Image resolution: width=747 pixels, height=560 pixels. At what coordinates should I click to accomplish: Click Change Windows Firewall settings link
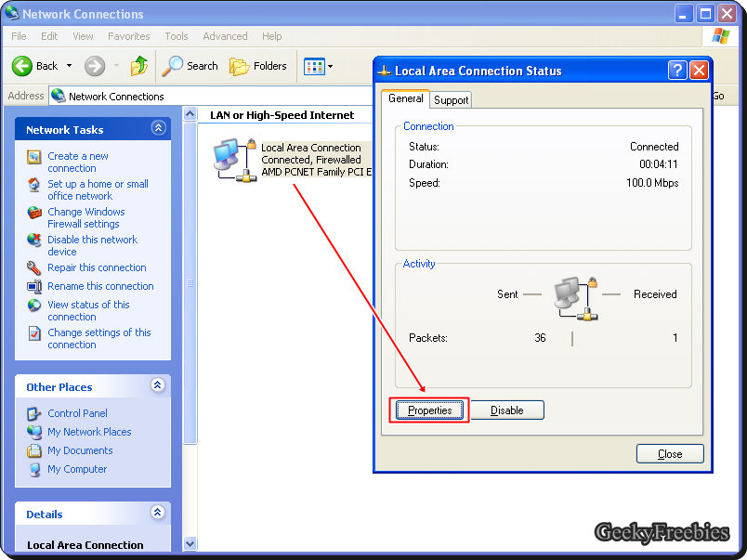85,217
